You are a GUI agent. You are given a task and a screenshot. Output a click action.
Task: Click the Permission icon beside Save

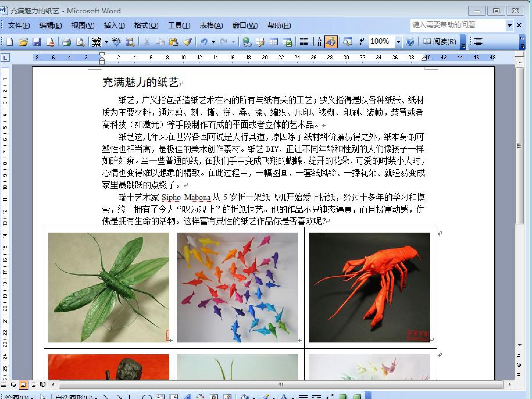[50, 42]
